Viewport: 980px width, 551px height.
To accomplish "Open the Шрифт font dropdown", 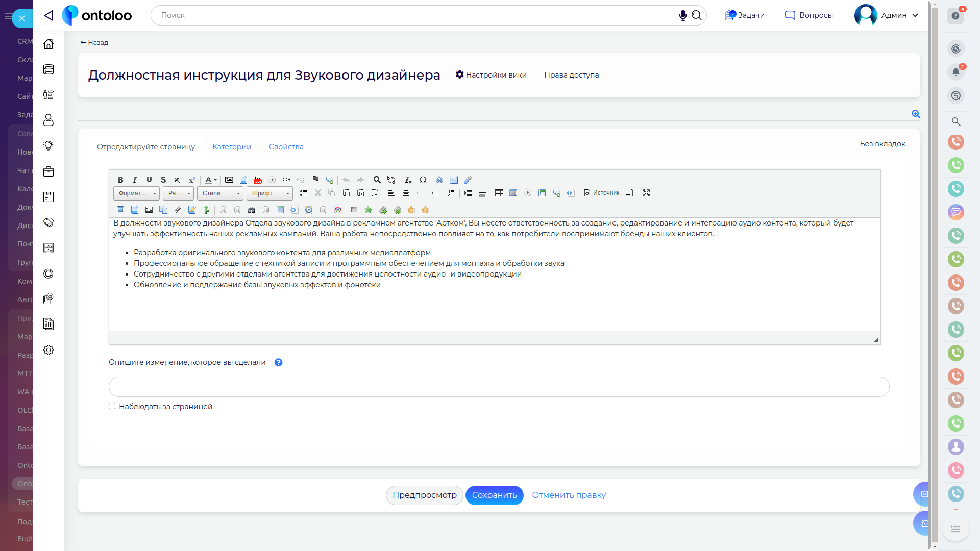I will 269,193.
